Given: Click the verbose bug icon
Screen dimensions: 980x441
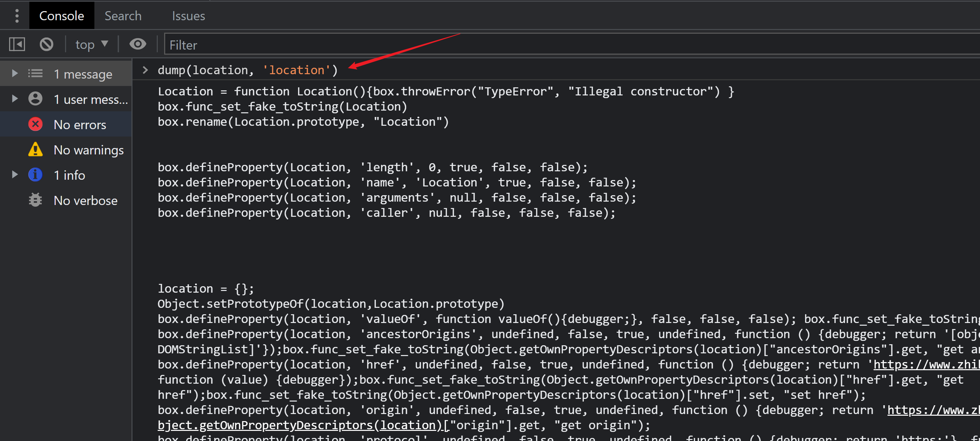Looking at the screenshot, I should coord(35,200).
